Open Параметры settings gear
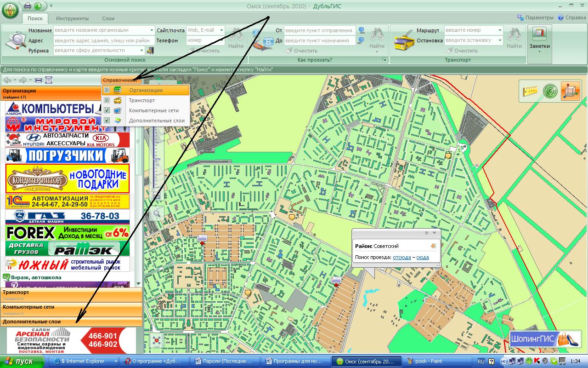Image resolution: width=588 pixels, height=368 pixels. coord(535,18)
